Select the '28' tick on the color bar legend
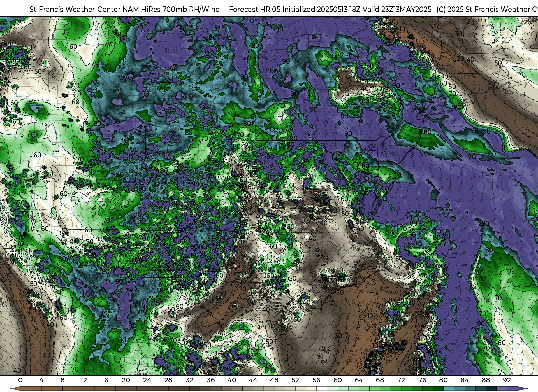 click(x=168, y=380)
